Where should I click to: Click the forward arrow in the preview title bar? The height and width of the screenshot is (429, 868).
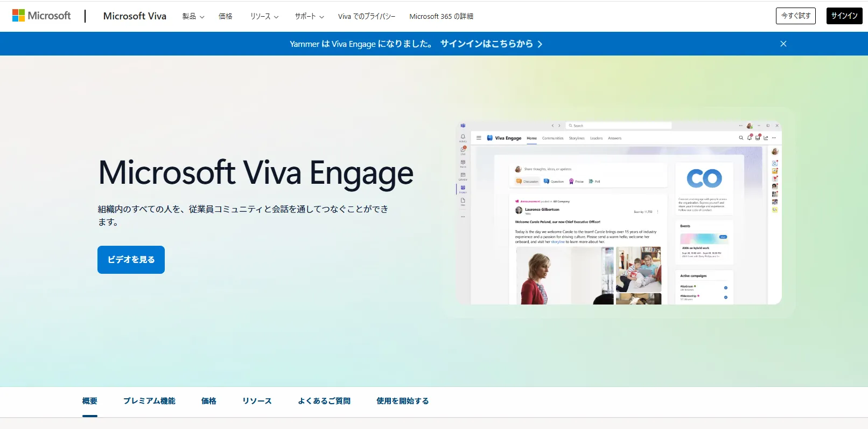pyautogui.click(x=559, y=126)
